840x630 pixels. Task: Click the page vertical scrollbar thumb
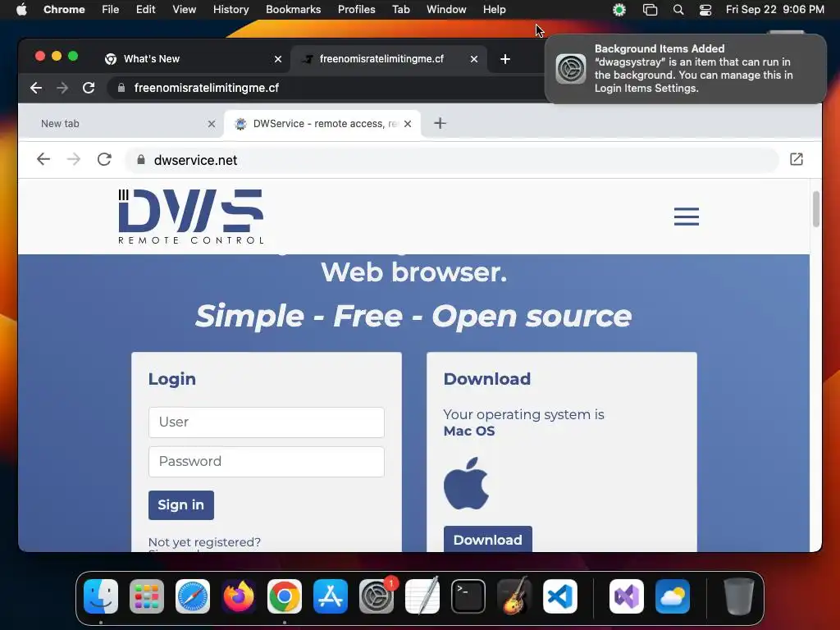816,209
